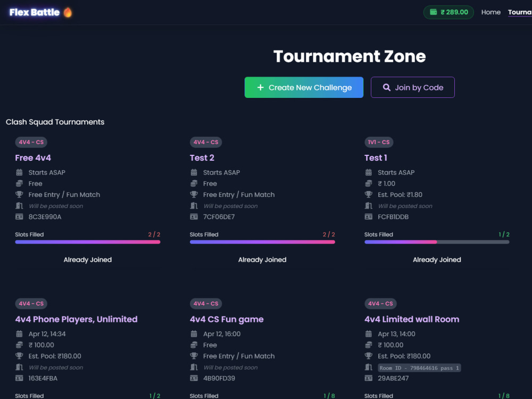532x399 pixels.
Task: Click trophy icon in Free 4v4 card
Action: pos(19,194)
